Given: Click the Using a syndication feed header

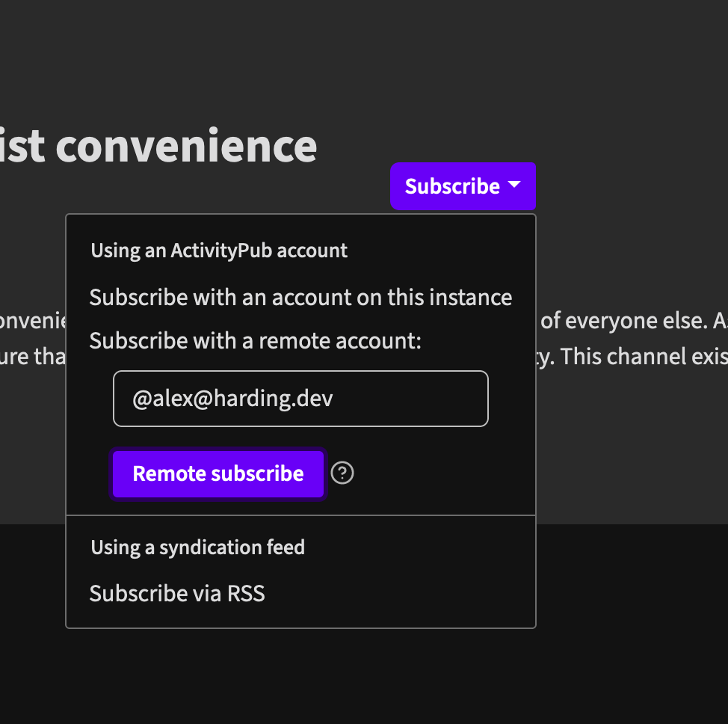Looking at the screenshot, I should point(197,547).
